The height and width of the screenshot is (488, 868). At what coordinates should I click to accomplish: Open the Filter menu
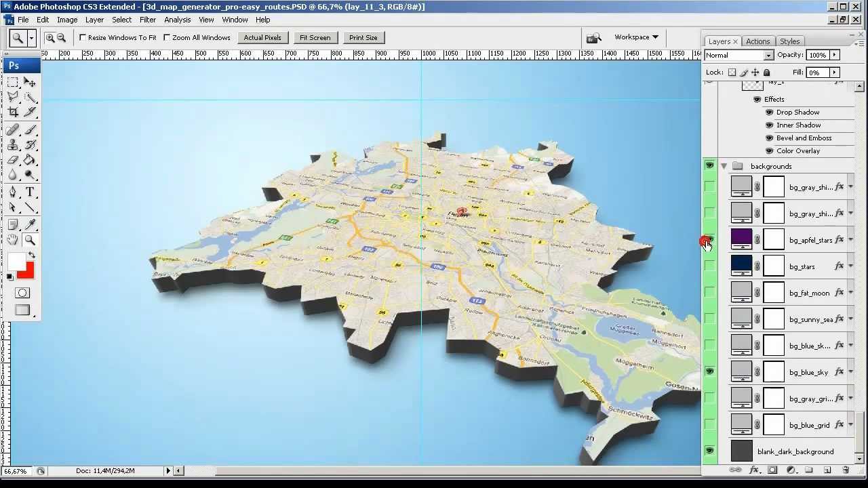tap(148, 20)
